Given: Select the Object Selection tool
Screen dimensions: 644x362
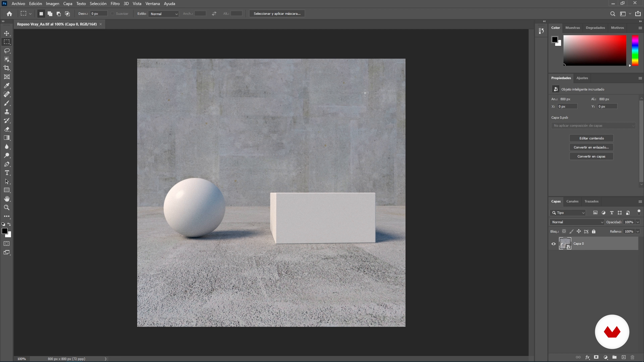Looking at the screenshot, I should click(7, 59).
